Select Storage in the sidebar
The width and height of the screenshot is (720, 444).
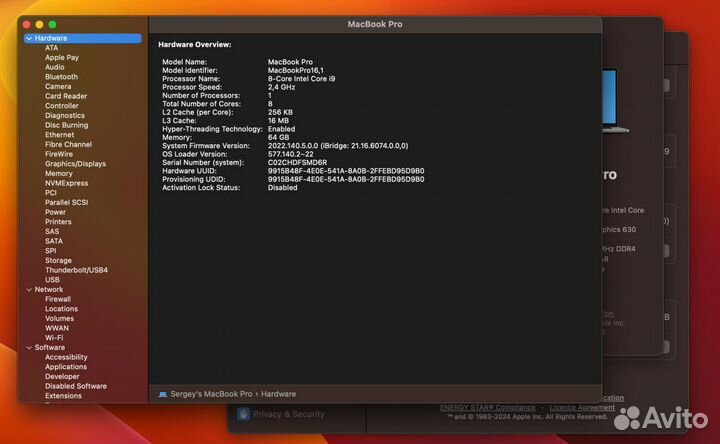coord(58,260)
